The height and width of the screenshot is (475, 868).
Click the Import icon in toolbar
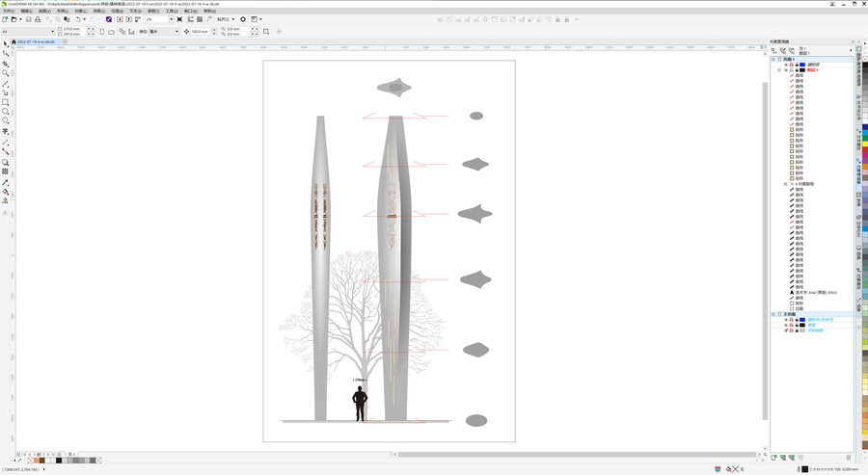click(120, 19)
